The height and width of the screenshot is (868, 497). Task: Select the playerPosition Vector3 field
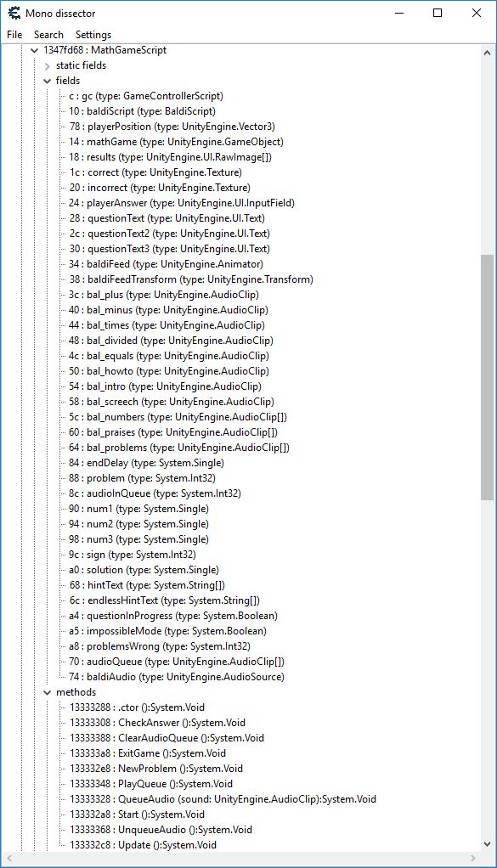[x=172, y=127]
